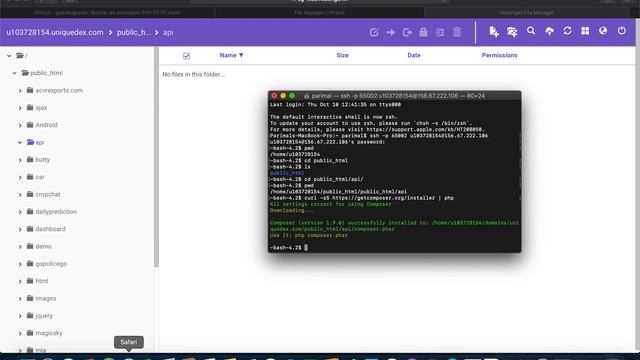640x360 pixels.
Task: Sort by the Size column header
Action: pyautogui.click(x=342, y=55)
